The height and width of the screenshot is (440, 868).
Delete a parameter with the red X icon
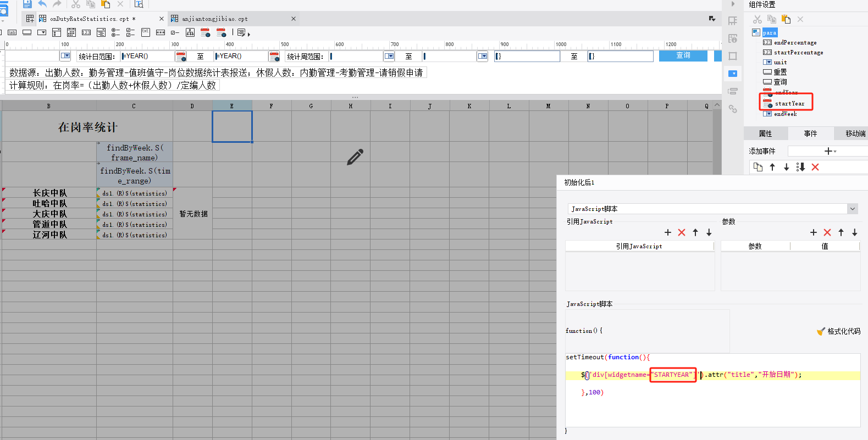pyautogui.click(x=827, y=232)
